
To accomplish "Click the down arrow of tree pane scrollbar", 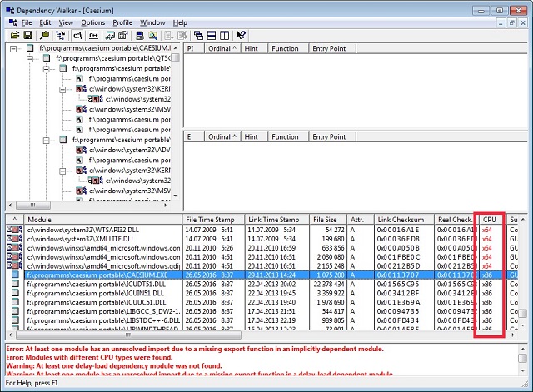I will click(x=176, y=196).
